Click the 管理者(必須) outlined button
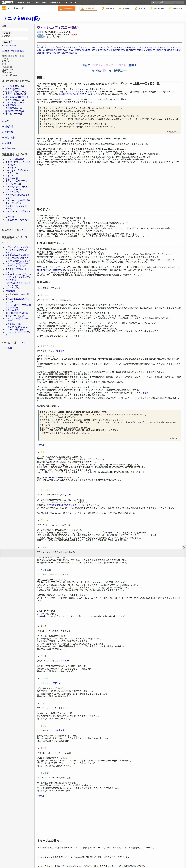The height and width of the screenshot is (868, 186). click(88, 8)
